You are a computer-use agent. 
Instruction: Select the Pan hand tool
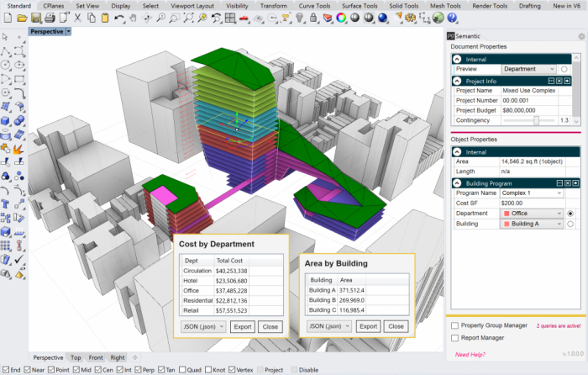point(133,18)
